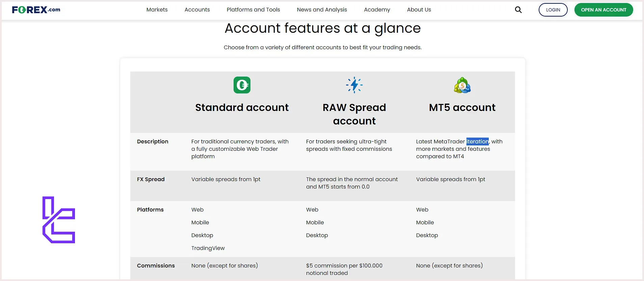The image size is (644, 281).
Task: Click RAW Spread FX spread description text
Action: point(352,183)
